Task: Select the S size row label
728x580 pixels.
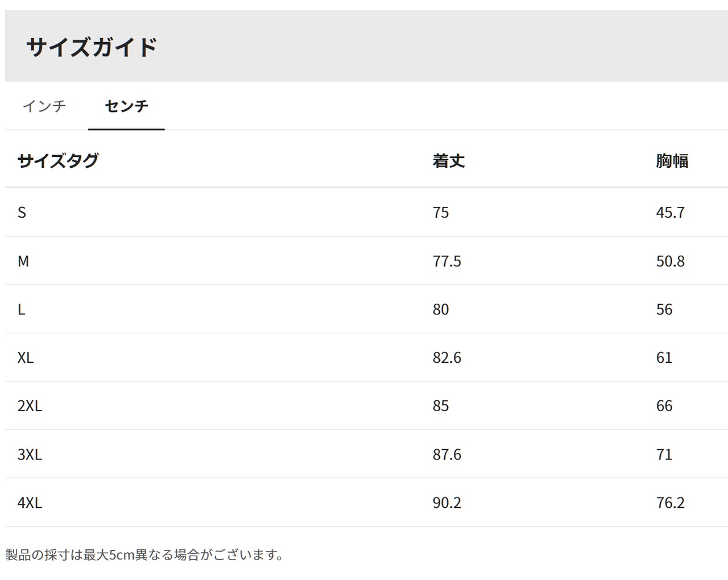Action: (22, 213)
